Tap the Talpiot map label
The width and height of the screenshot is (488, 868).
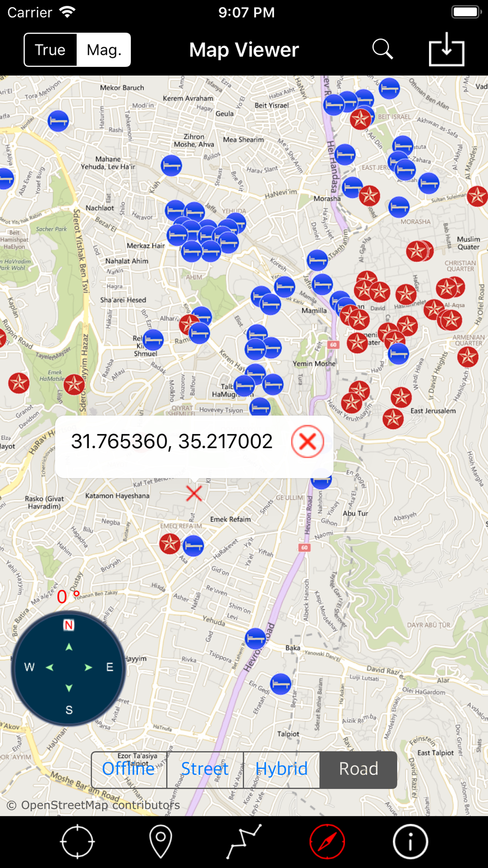(288, 734)
